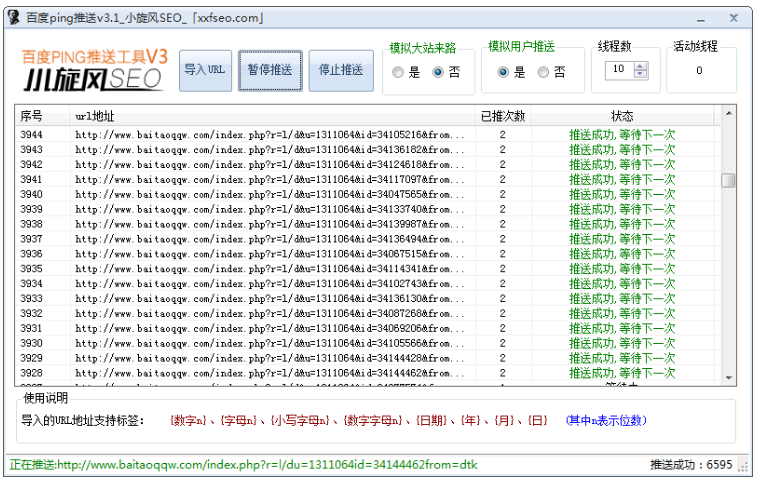Click the window resize grip icon

click(x=743, y=466)
